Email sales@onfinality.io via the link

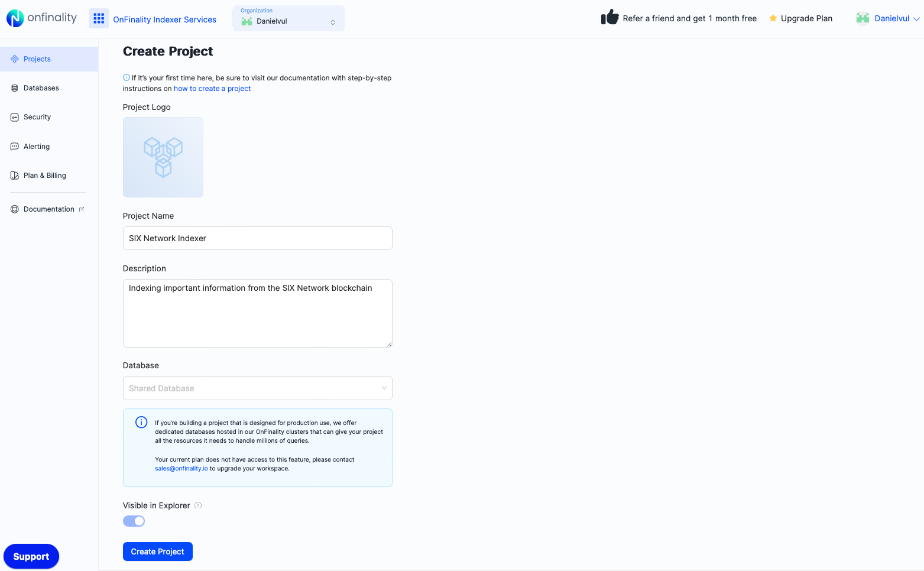tap(181, 468)
